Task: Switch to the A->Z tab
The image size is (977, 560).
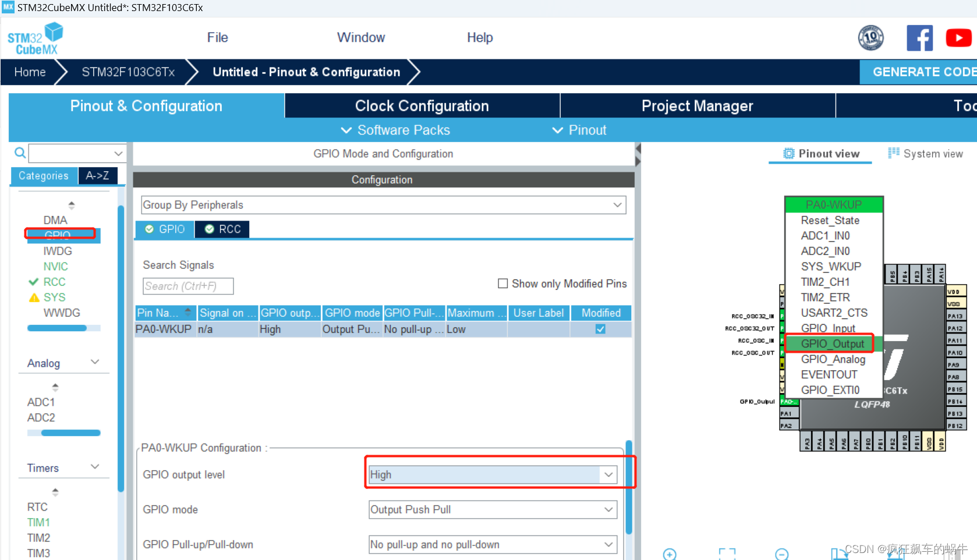Action: coord(97,176)
